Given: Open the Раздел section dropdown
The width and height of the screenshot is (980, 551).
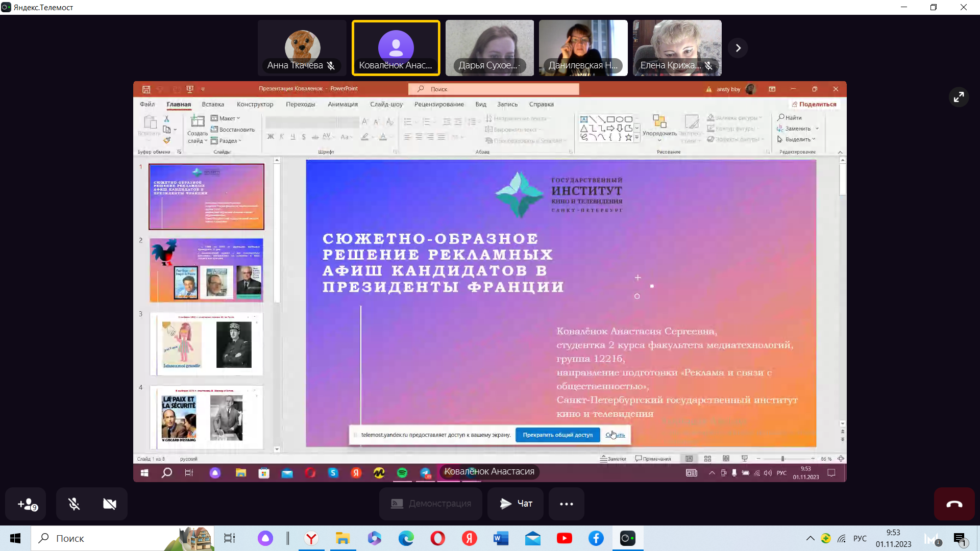Looking at the screenshot, I should tap(226, 141).
